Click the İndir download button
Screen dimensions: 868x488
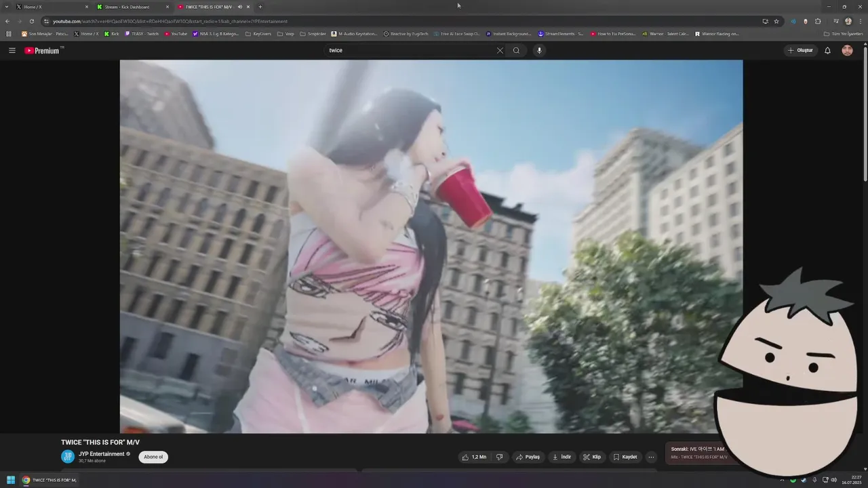click(x=561, y=457)
